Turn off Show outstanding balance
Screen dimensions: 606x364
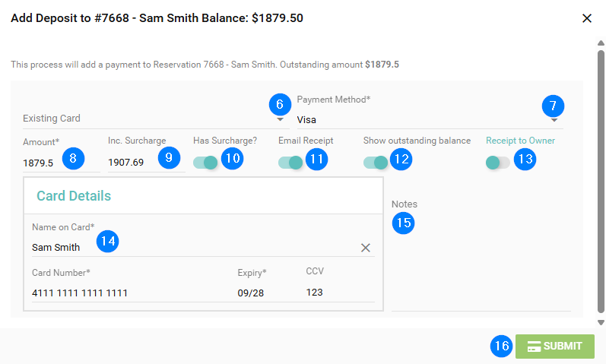(375, 163)
